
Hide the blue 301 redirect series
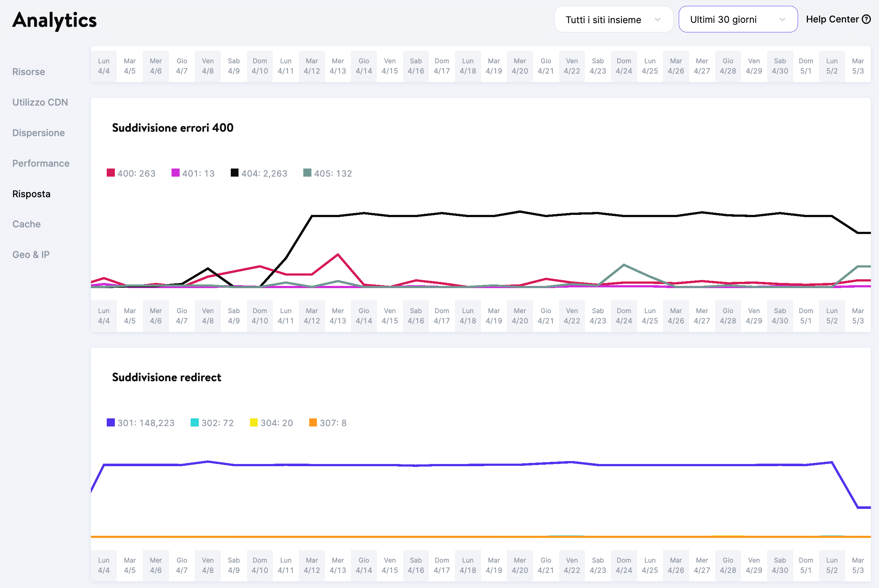[111, 423]
